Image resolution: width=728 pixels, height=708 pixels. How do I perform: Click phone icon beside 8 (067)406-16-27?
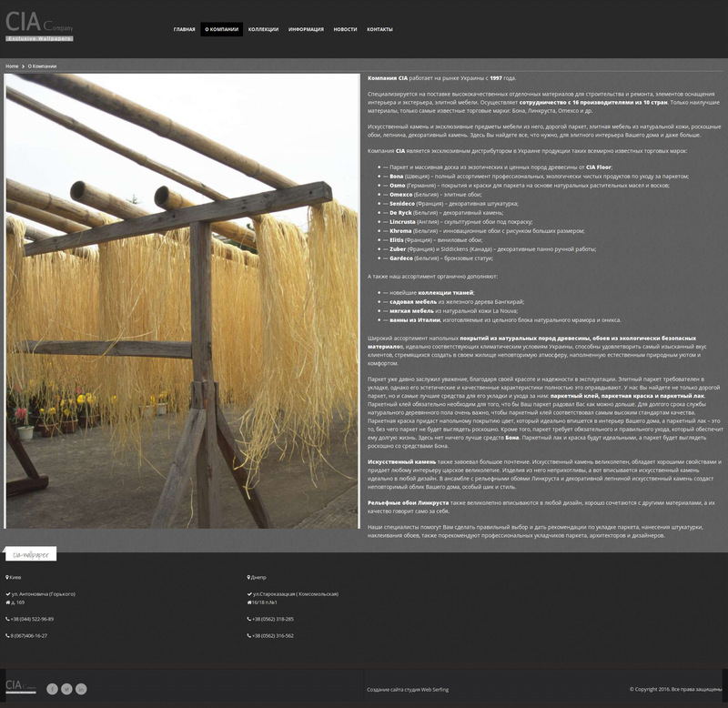click(7, 636)
